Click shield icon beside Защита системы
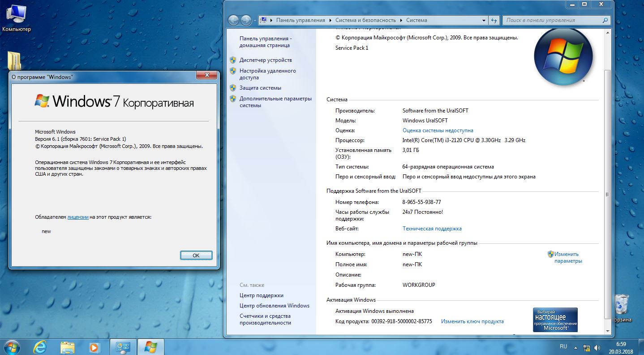This screenshot has width=644, height=355. (x=233, y=88)
